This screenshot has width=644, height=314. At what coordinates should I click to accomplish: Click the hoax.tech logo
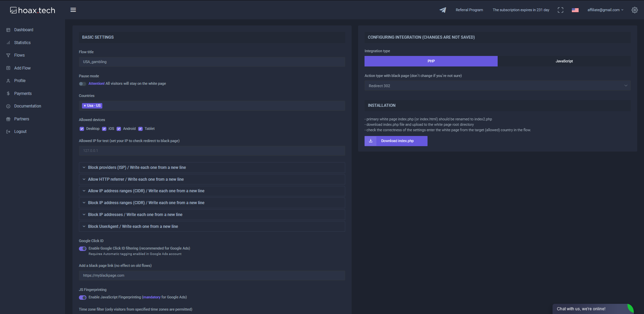point(33,11)
